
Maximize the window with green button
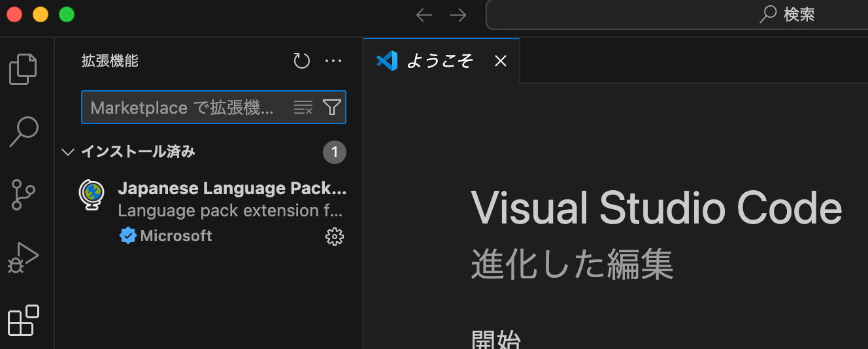pyautogui.click(x=67, y=14)
